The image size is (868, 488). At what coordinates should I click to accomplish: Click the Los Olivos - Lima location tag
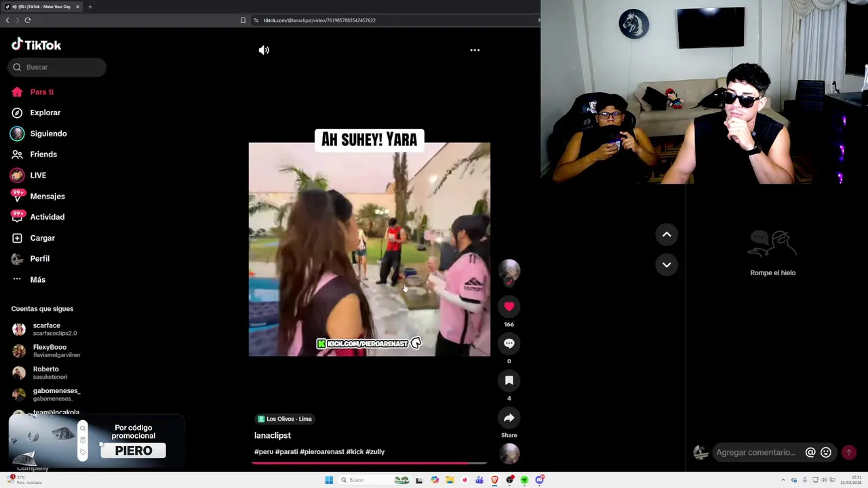click(x=285, y=419)
